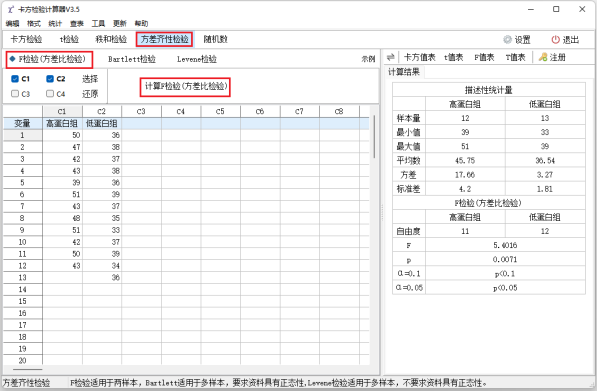
Task: Open the 统计 menu
Action: click(x=55, y=24)
